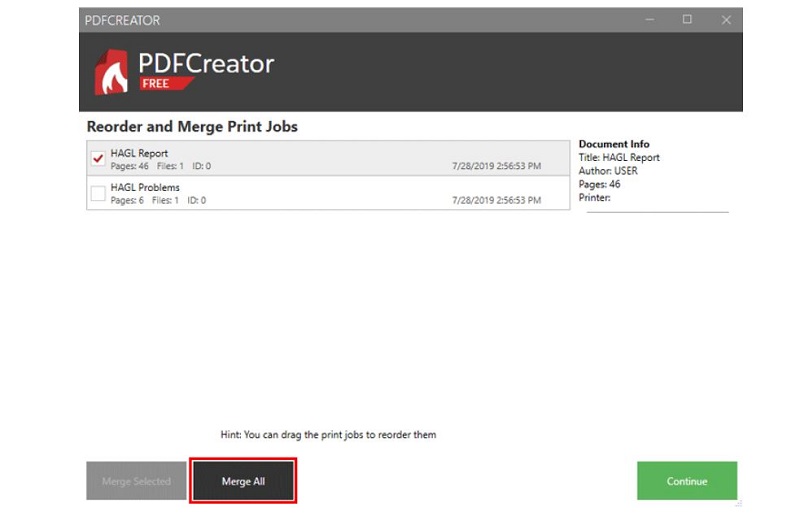Click 'ID: 0' in the HAGL Problems row
Viewport: 800px width, 517px height.
tap(196, 200)
